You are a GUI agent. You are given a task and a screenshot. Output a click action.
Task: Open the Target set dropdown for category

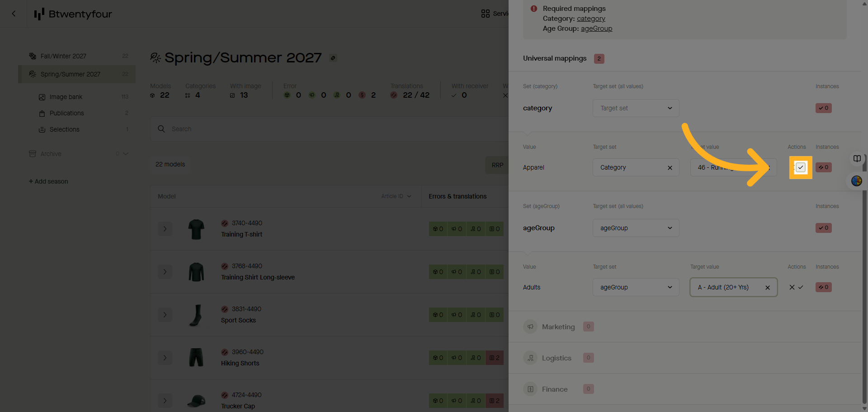point(636,108)
